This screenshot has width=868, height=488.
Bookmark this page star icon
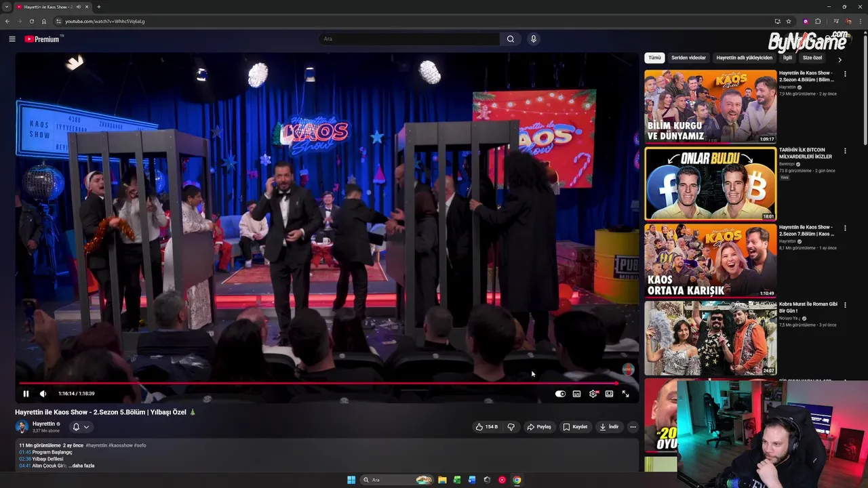click(x=789, y=21)
